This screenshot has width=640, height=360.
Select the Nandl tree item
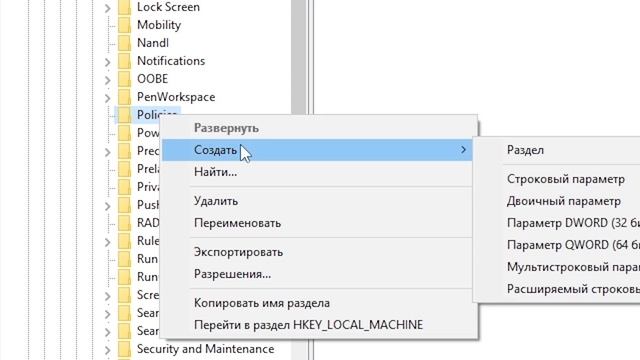click(153, 43)
